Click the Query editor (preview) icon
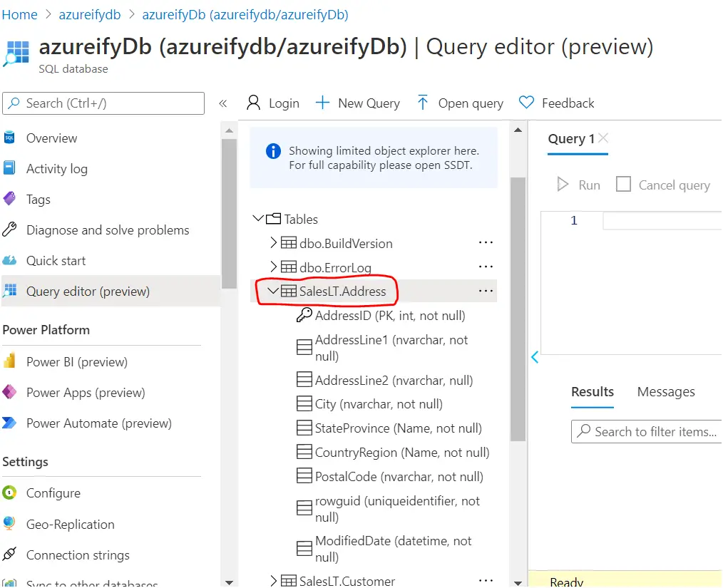 pyautogui.click(x=10, y=291)
